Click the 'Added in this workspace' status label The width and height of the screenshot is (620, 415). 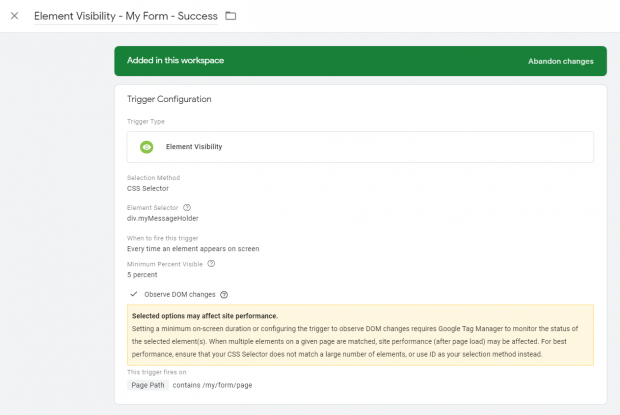tap(175, 61)
